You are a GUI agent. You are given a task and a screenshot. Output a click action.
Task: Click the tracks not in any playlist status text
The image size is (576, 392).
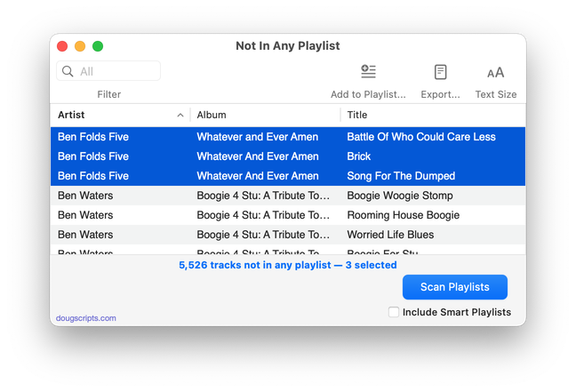[x=288, y=265]
